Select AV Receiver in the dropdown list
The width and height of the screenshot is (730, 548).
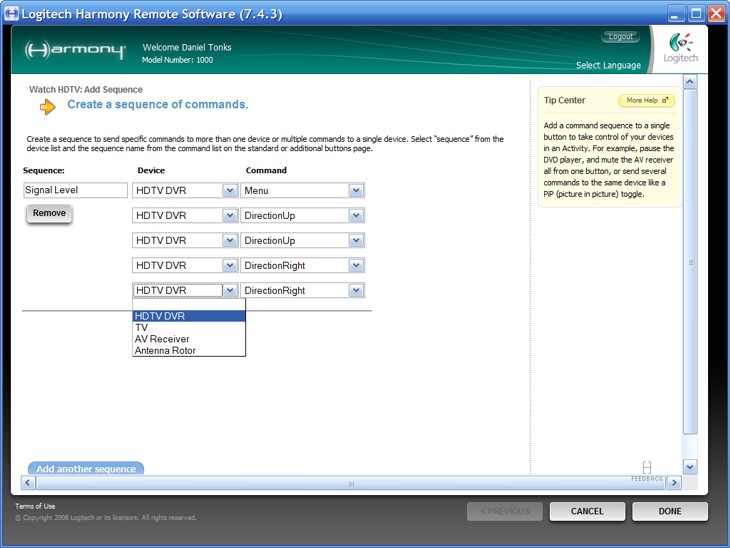pos(189,339)
